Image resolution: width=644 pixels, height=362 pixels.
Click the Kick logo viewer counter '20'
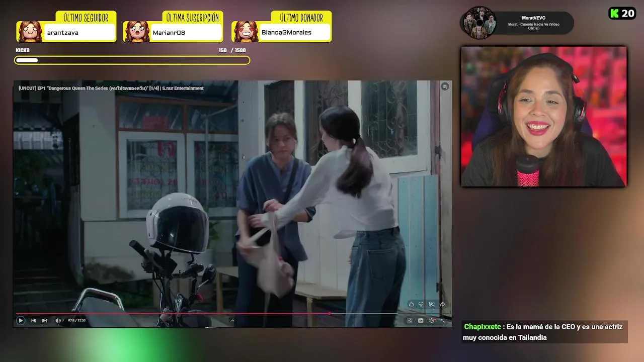[x=622, y=14]
